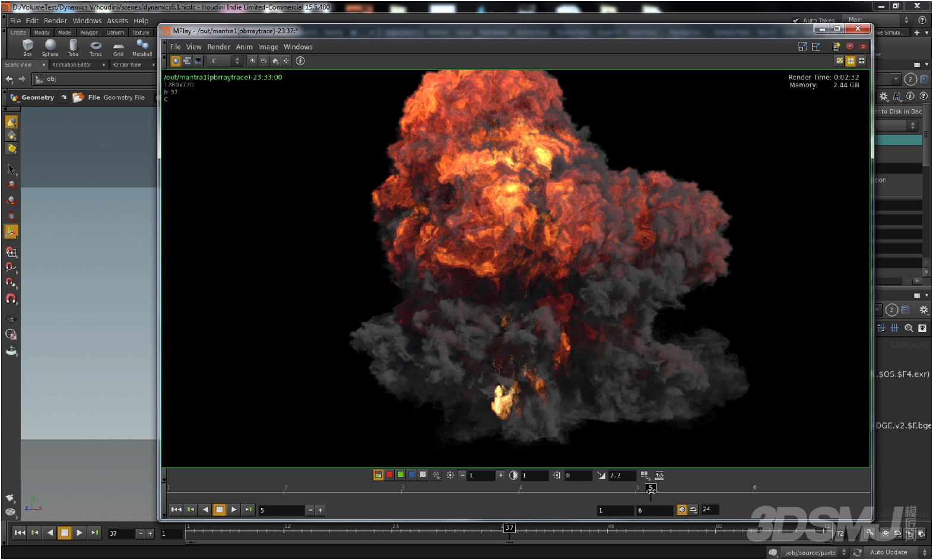Viewport: 933px width, 560px height.
Task: Click Houdini frame number field showing 37
Action: click(x=121, y=533)
